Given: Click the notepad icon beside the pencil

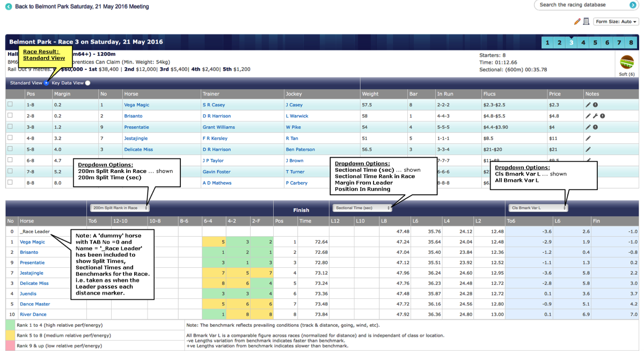Looking at the screenshot, I should click(586, 21).
